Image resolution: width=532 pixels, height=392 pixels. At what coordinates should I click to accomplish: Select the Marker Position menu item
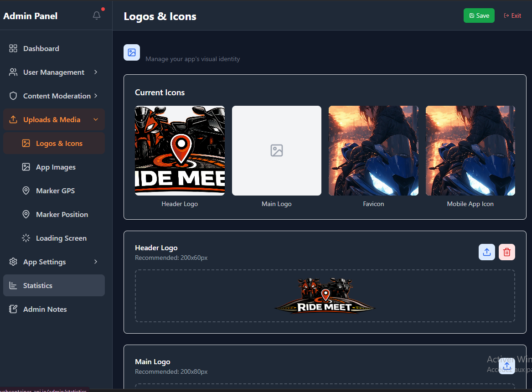pos(62,214)
